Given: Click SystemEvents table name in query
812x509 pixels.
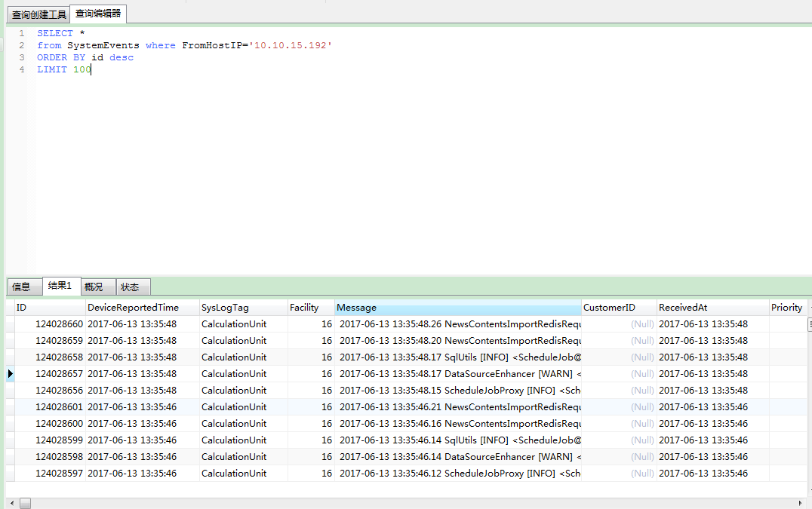Looking at the screenshot, I should [103, 45].
